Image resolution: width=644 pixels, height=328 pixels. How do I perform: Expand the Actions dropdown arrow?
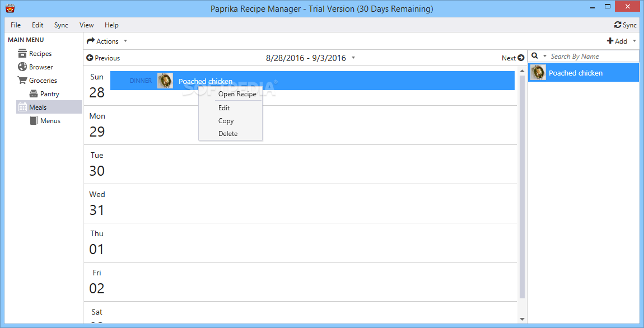[125, 41]
